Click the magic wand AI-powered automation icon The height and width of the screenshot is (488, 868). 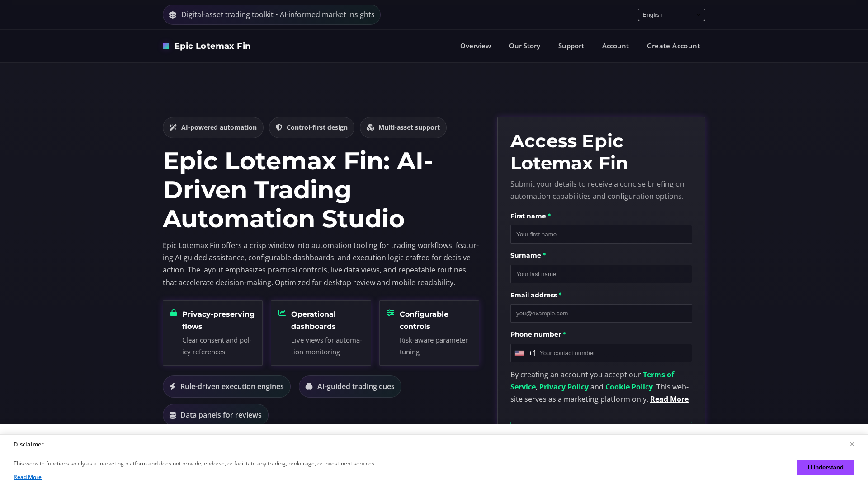click(173, 127)
